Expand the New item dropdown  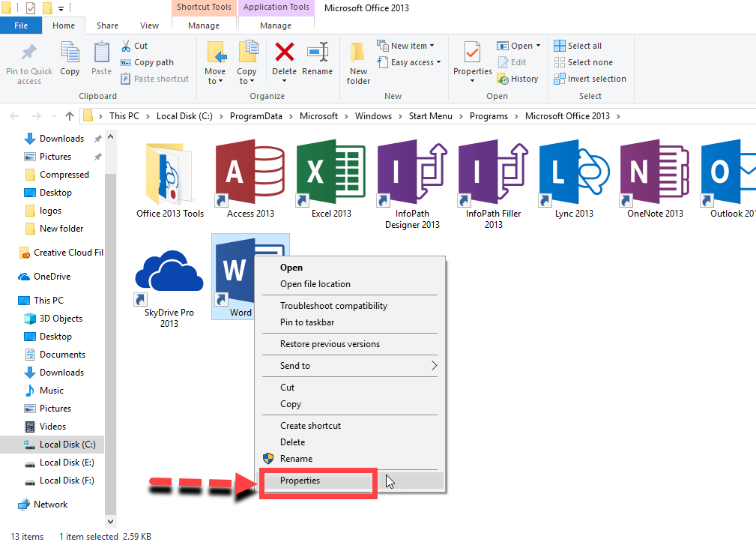click(411, 46)
